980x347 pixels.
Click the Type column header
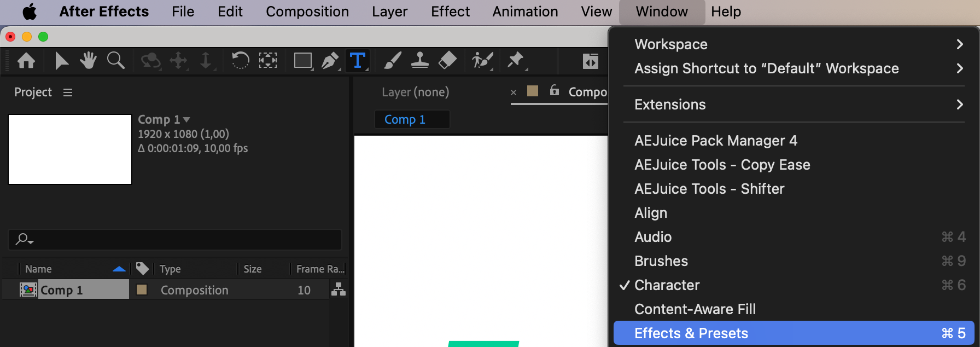click(x=170, y=269)
